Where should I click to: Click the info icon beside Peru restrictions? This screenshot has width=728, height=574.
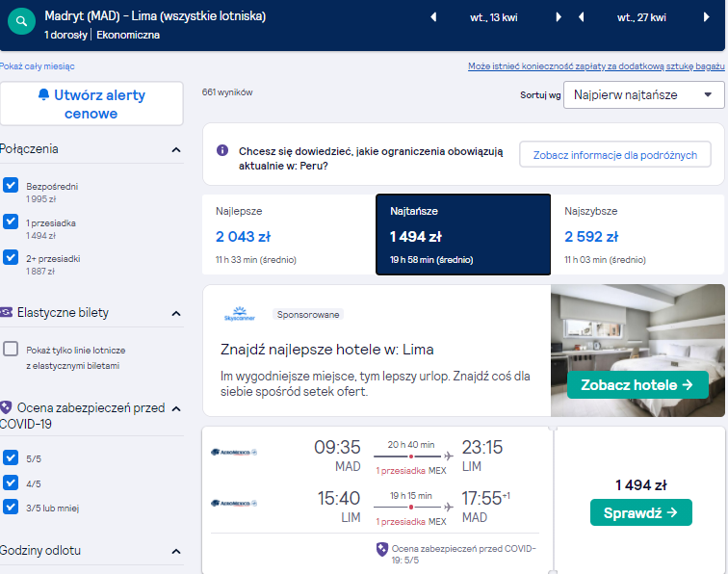[222, 150]
